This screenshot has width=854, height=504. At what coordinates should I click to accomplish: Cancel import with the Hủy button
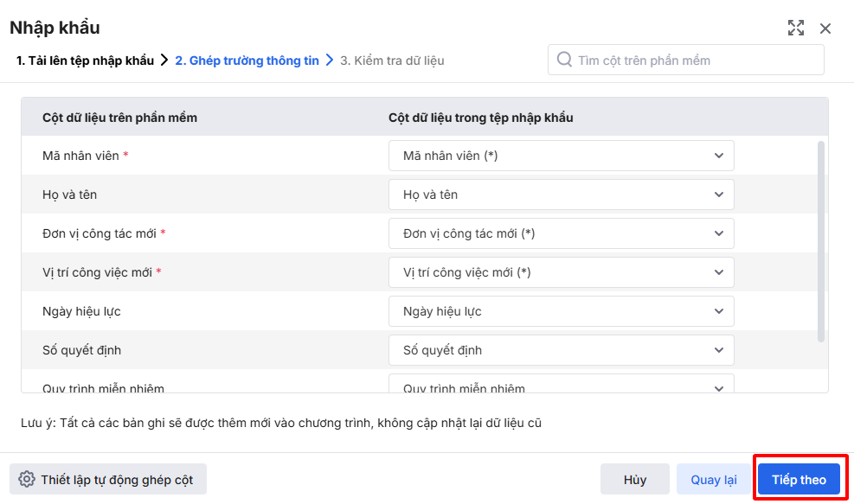pos(635,480)
